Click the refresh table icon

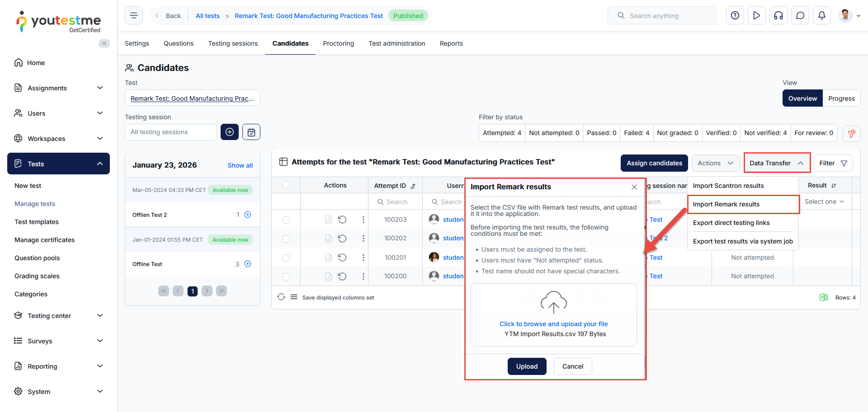coord(281,297)
